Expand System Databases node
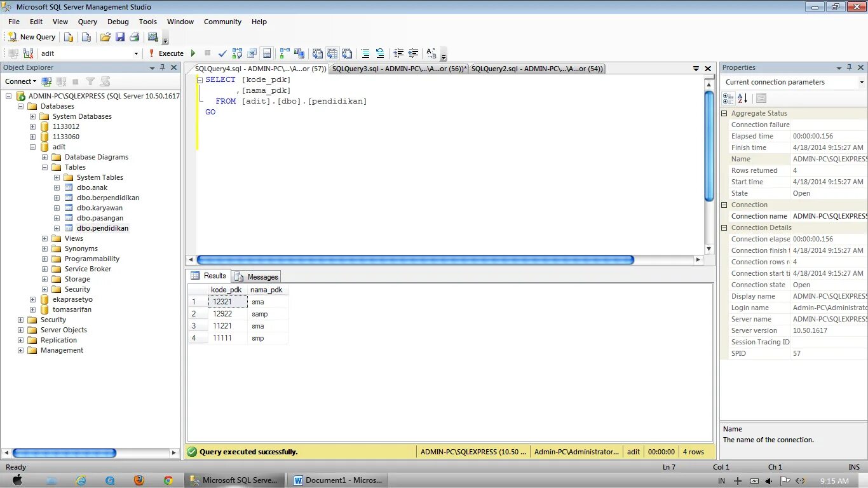 click(32, 116)
